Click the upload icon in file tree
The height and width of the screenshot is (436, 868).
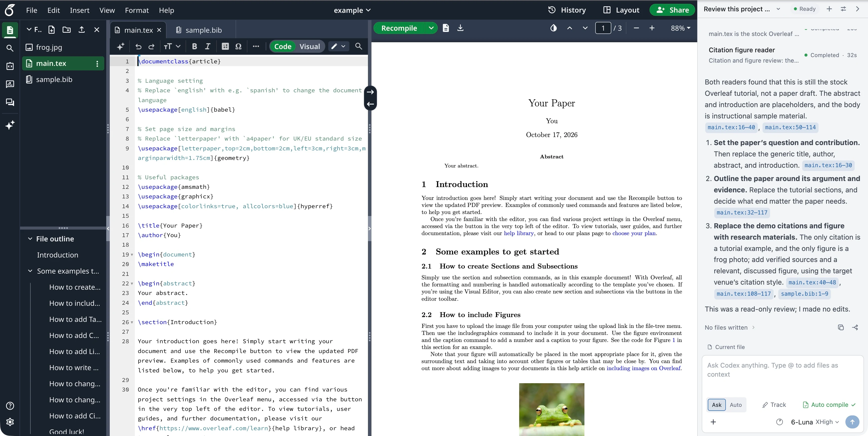[82, 30]
